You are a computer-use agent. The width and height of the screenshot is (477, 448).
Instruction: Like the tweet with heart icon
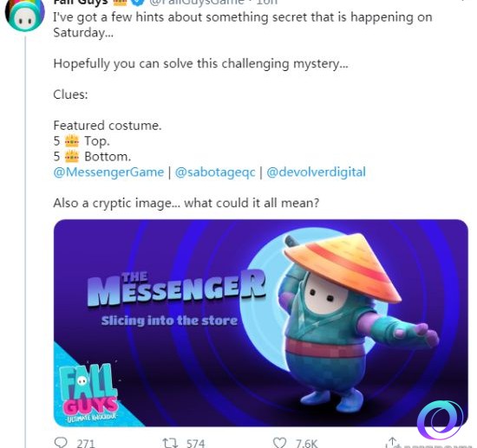click(279, 443)
